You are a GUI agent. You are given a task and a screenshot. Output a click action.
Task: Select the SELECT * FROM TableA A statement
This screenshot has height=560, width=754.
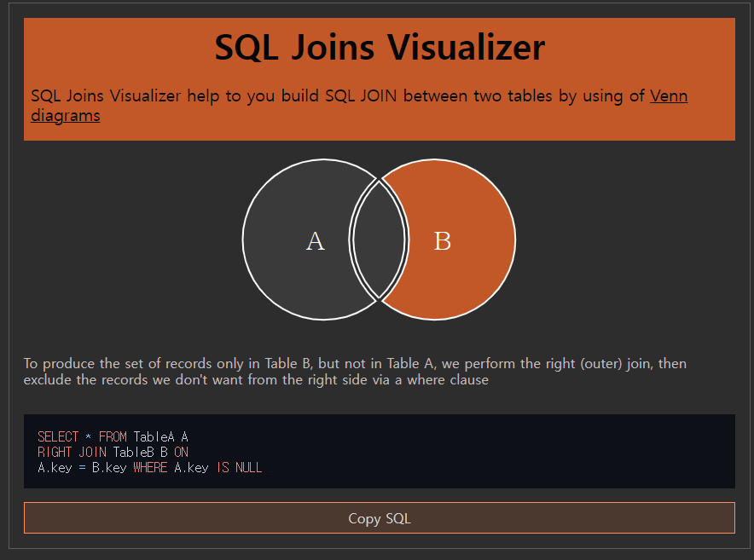[x=112, y=436]
